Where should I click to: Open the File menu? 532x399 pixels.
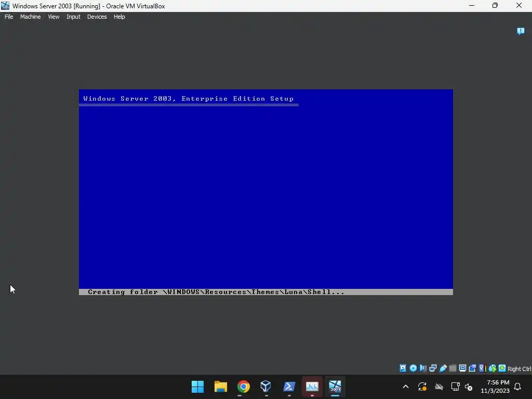9,17
